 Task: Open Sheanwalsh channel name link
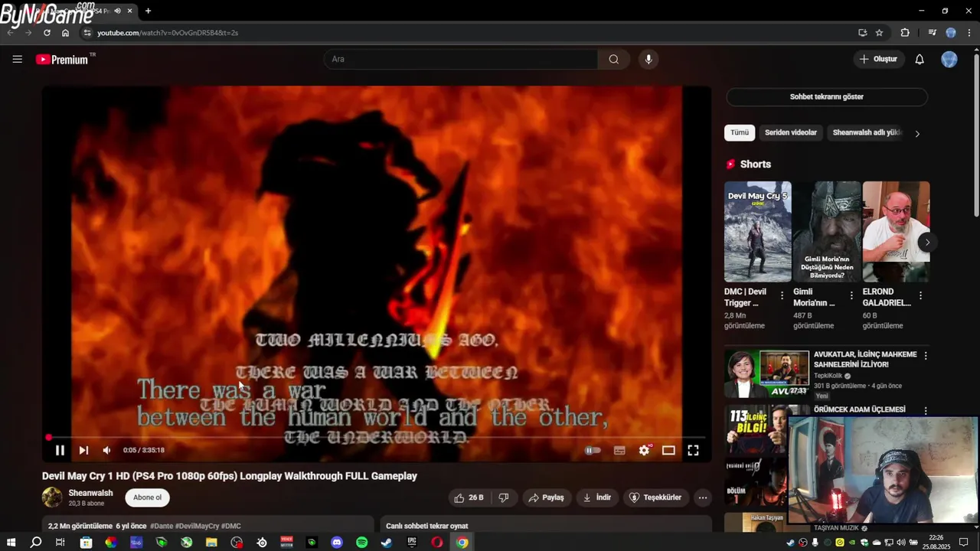pyautogui.click(x=90, y=493)
